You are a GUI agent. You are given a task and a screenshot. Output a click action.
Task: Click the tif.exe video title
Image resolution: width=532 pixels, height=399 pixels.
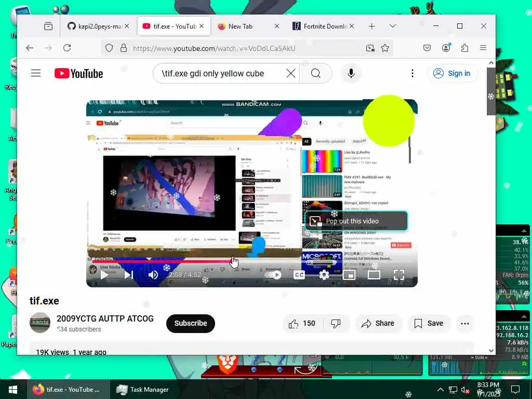[x=45, y=301]
